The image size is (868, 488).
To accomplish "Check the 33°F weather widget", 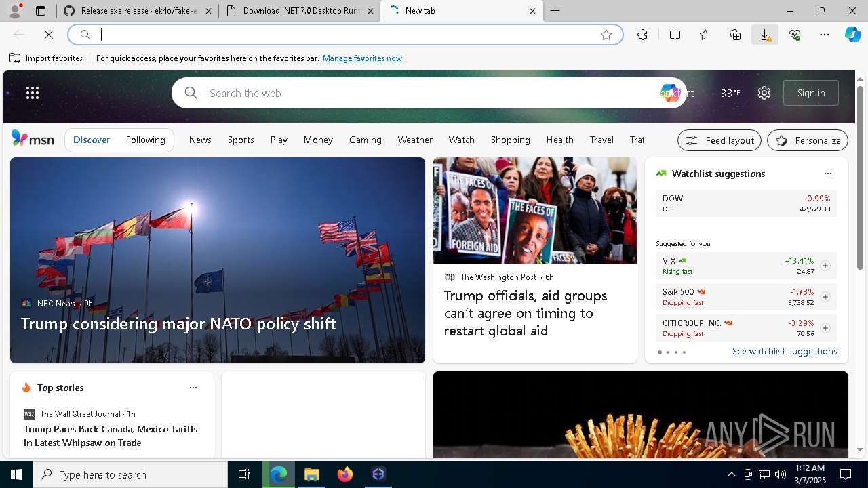I will [x=730, y=93].
